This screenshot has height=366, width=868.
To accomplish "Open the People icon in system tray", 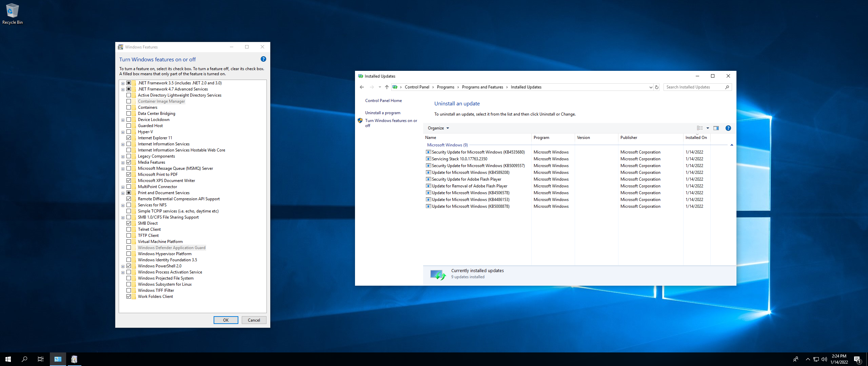I will 796,359.
